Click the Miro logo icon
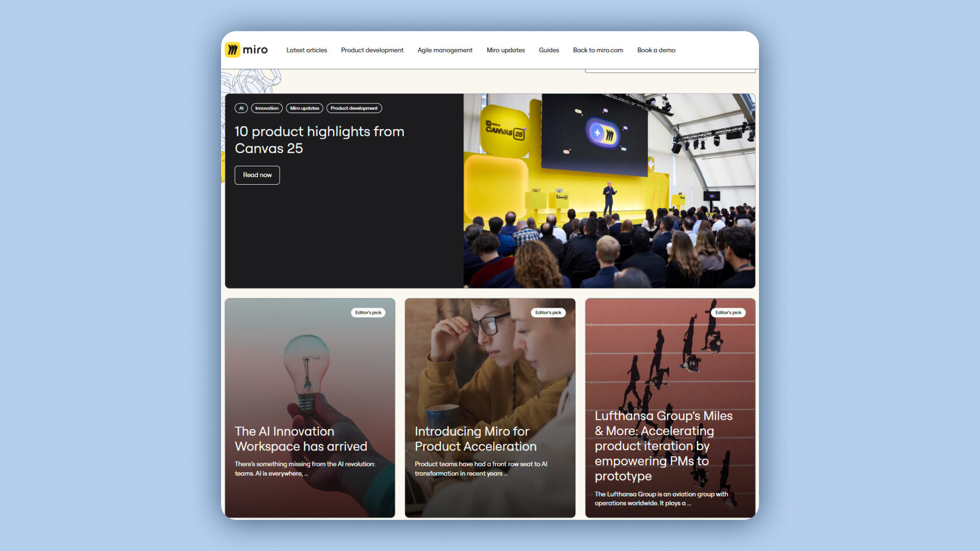 [233, 50]
